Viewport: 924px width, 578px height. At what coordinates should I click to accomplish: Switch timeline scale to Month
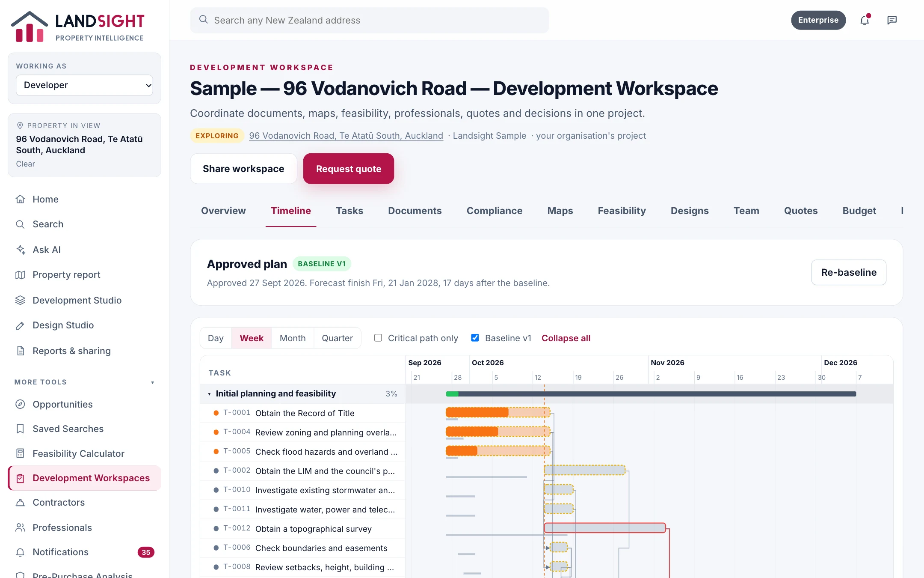click(x=293, y=338)
